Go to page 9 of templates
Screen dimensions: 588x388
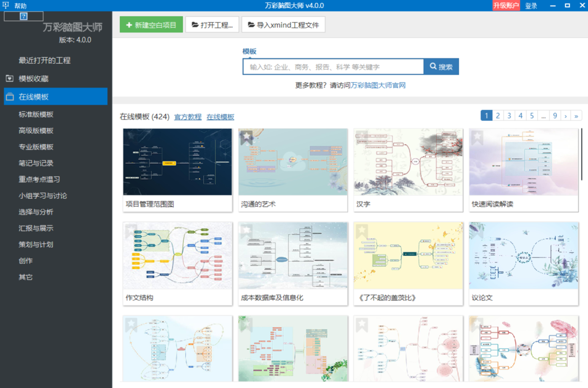point(555,116)
